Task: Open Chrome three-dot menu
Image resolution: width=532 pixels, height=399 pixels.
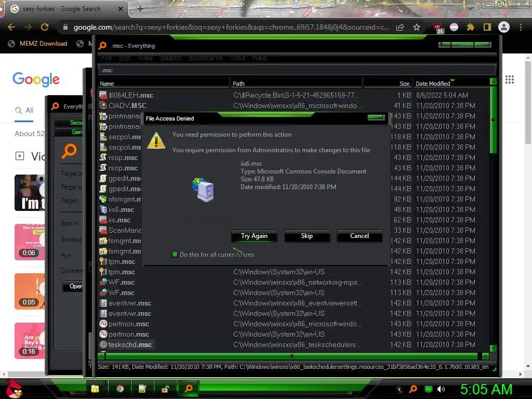Action: (521, 27)
